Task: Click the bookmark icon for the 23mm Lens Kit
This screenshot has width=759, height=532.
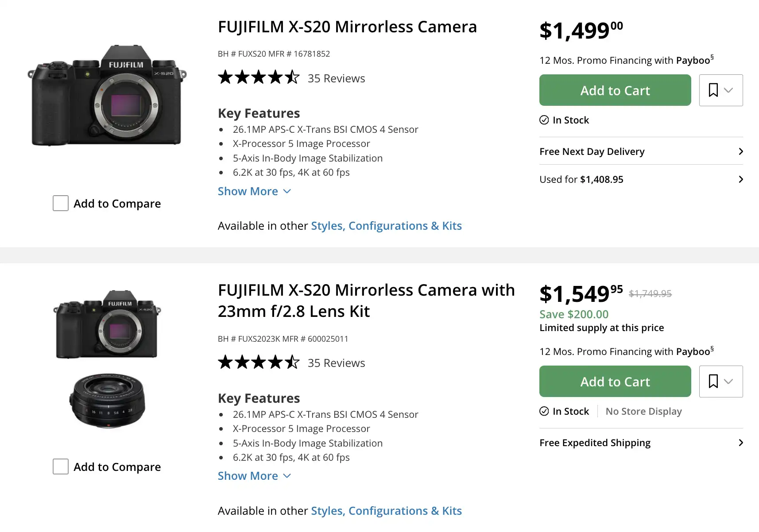Action: pos(713,382)
